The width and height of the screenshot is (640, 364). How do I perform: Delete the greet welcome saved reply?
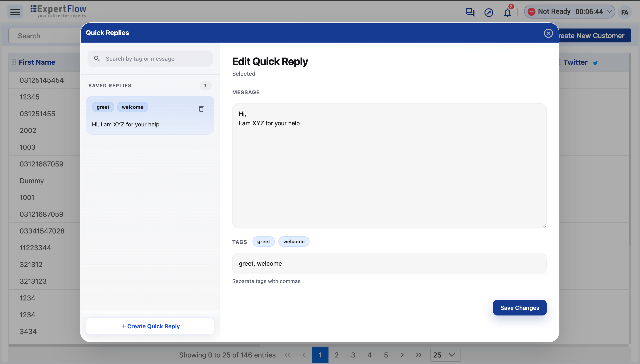pyautogui.click(x=201, y=109)
